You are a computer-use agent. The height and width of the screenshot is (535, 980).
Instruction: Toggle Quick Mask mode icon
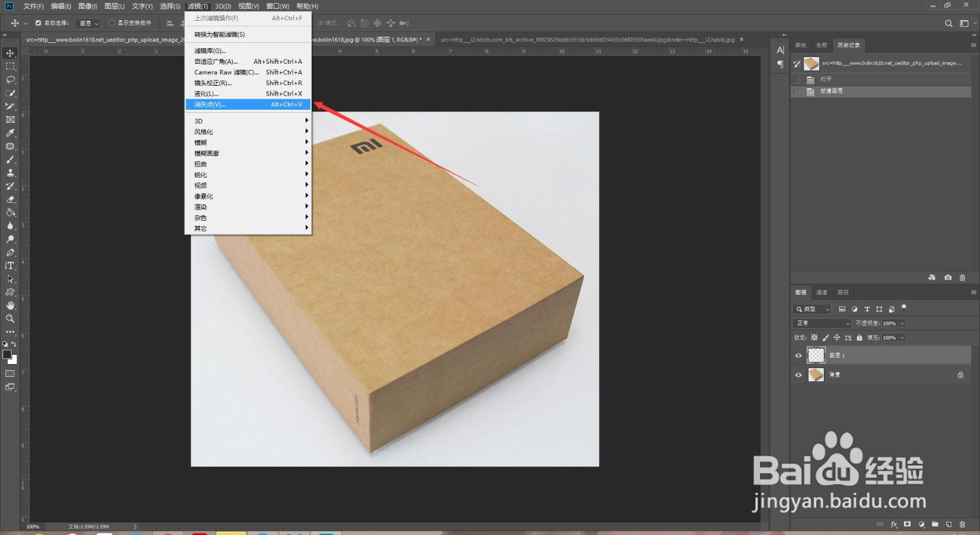click(x=10, y=373)
